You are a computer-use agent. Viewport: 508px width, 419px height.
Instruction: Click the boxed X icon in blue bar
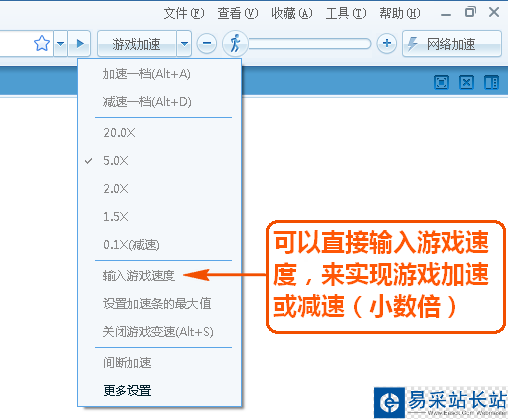pyautogui.click(x=466, y=82)
